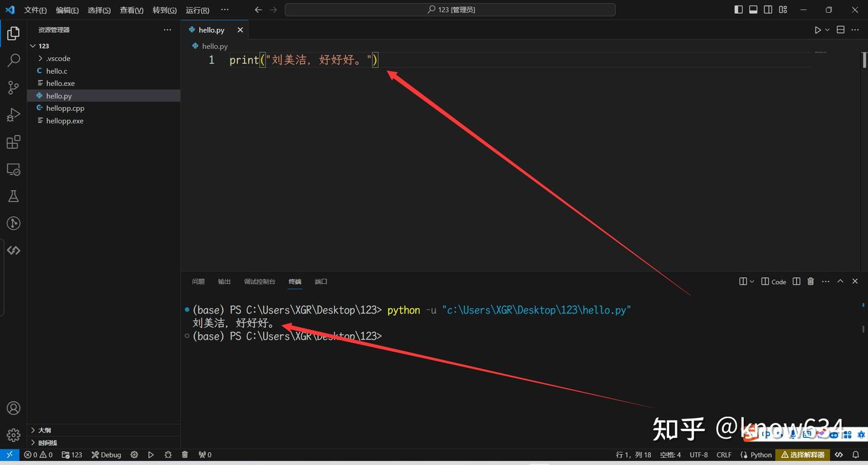Select the Testing beaker icon

[13, 195]
